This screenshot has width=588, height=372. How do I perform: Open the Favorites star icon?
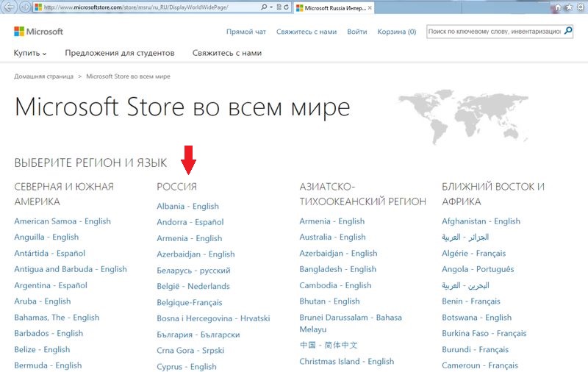pyautogui.click(x=569, y=7)
